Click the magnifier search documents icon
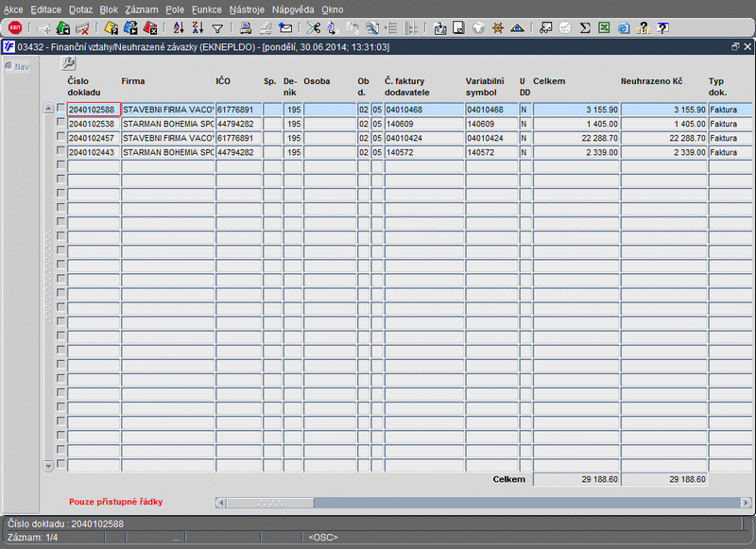The image size is (756, 549). pyautogui.click(x=371, y=28)
